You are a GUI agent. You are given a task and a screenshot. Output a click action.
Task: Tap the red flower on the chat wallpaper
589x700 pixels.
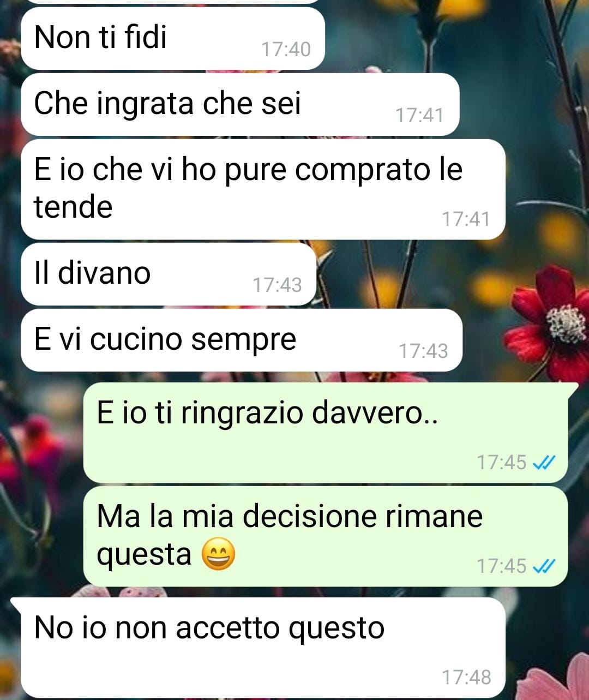click(551, 322)
